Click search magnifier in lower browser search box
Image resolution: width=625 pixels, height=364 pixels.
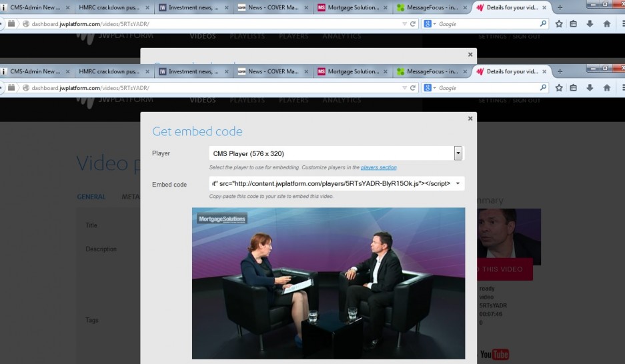click(543, 87)
